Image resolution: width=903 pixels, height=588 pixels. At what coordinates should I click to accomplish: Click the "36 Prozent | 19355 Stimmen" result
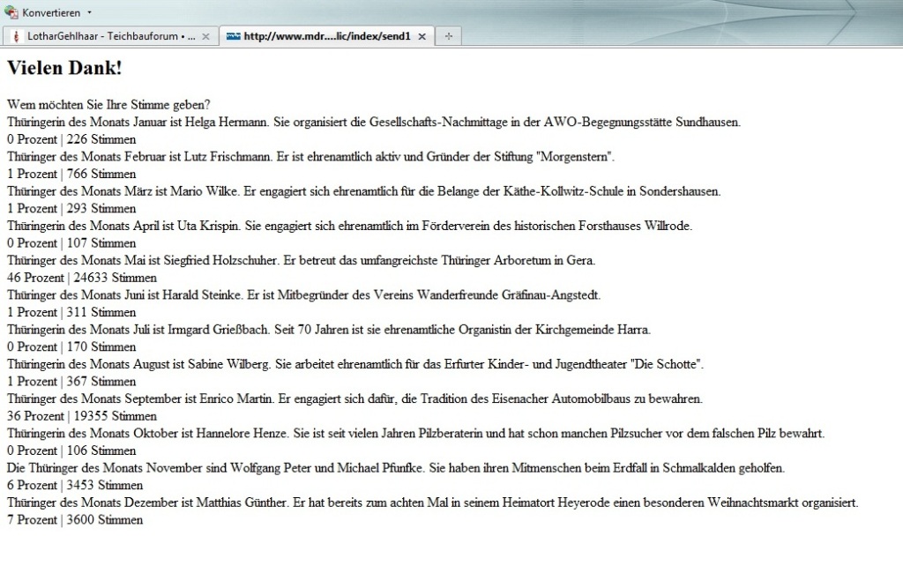click(x=81, y=416)
